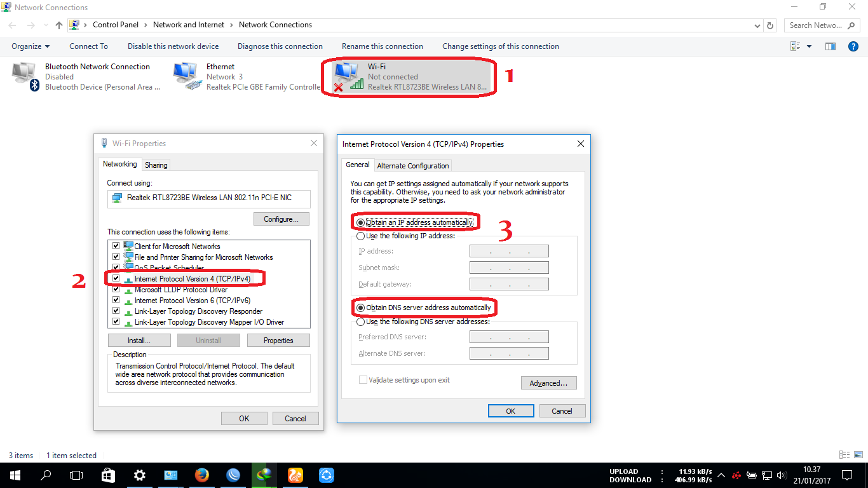Open Settings gear on the taskbar
Screen dimensions: 868x488
[x=139, y=475]
